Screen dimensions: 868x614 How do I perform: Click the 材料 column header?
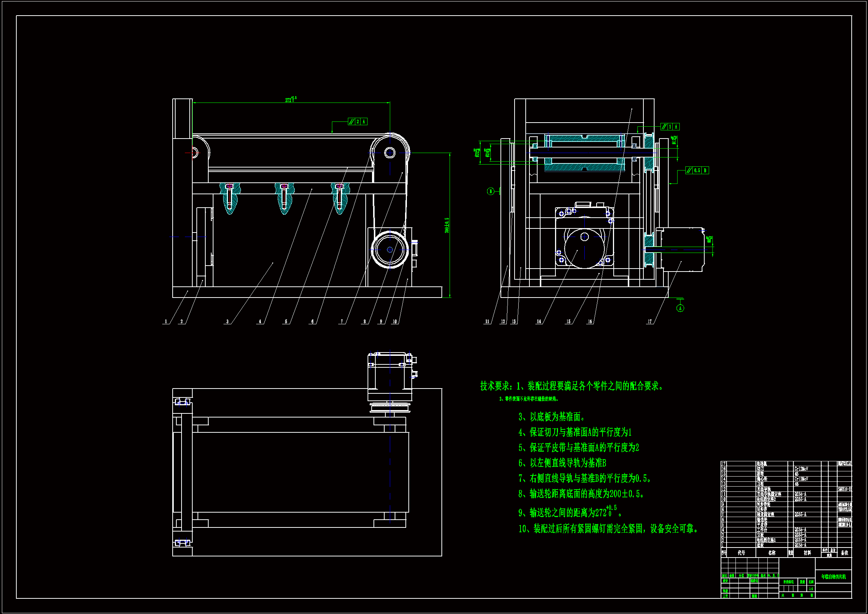[x=807, y=553]
